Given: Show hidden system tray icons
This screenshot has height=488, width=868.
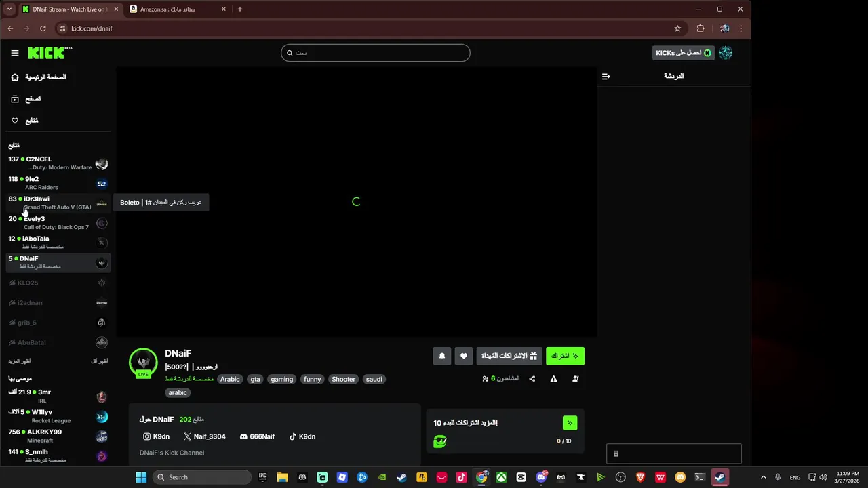Looking at the screenshot, I should (x=764, y=477).
